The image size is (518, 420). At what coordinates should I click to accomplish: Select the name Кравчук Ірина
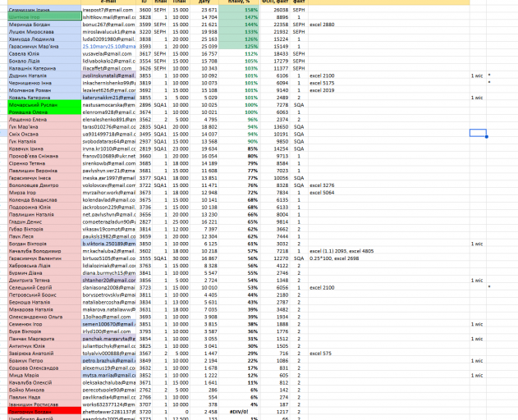(x=44, y=148)
